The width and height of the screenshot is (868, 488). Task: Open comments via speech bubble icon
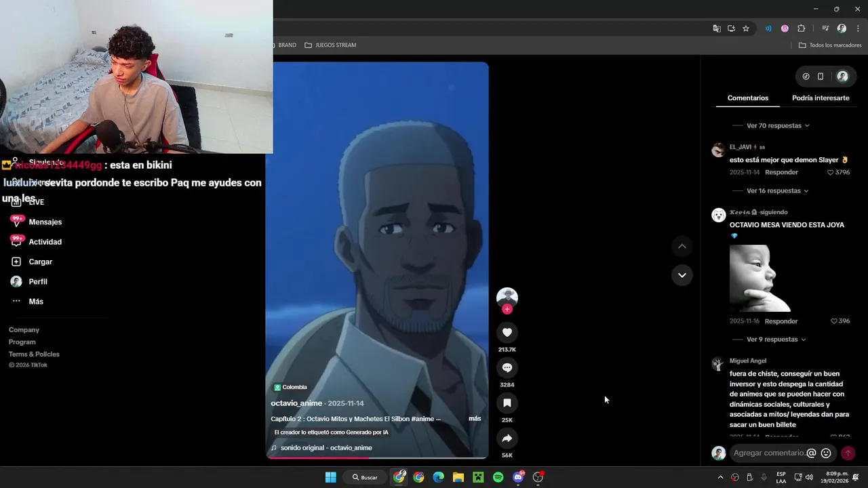click(x=507, y=367)
